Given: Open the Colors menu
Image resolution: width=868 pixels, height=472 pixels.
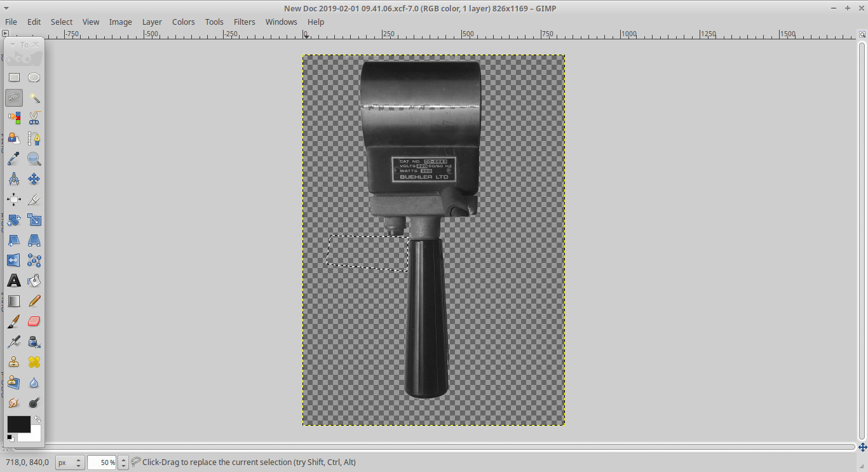Looking at the screenshot, I should [184, 22].
